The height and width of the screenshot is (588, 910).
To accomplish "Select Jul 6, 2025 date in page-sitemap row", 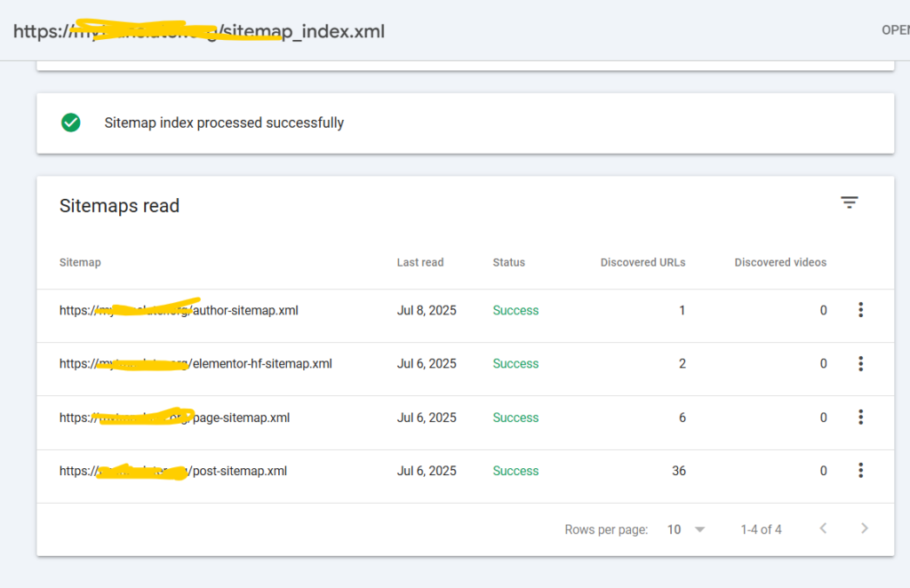I will [x=427, y=417].
